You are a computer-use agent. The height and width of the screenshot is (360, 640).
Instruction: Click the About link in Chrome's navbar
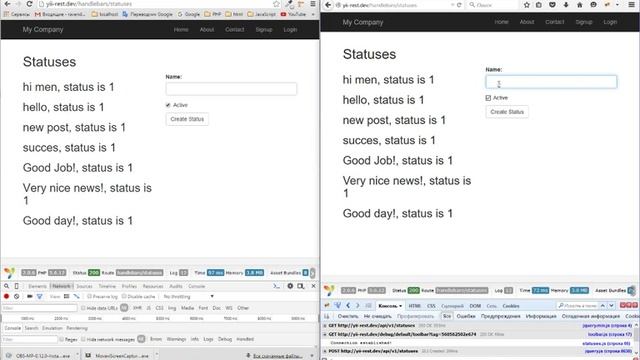[207, 30]
